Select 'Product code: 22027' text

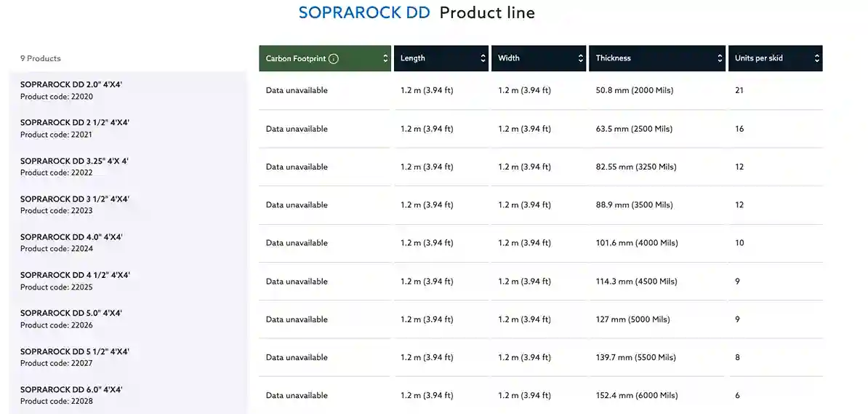[57, 363]
